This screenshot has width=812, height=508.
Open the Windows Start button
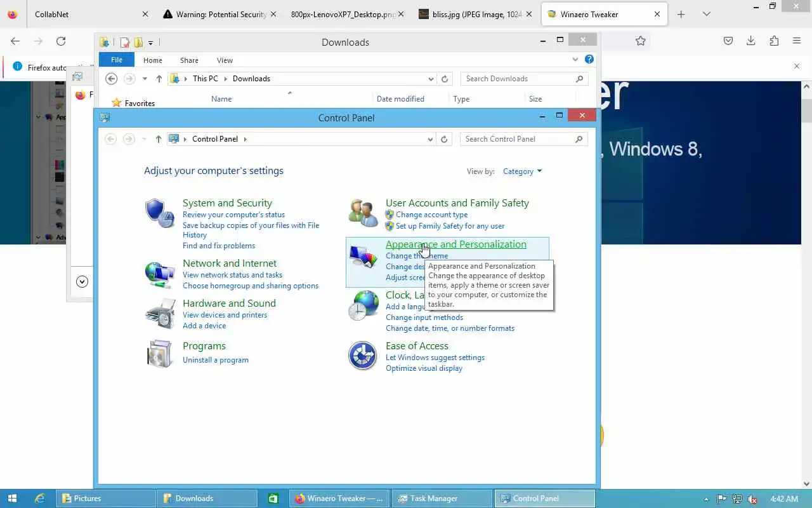point(12,498)
